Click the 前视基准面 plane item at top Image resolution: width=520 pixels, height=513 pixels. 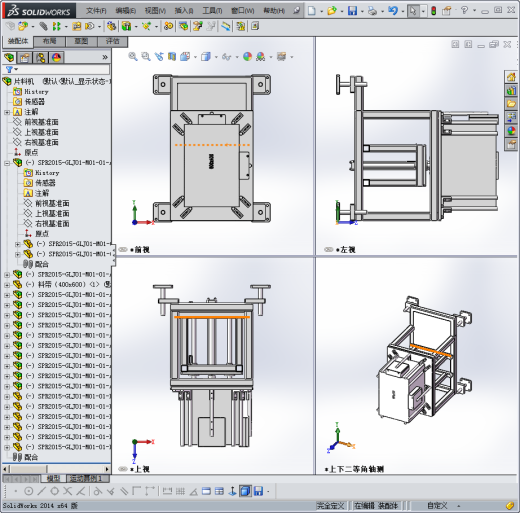click(41, 122)
